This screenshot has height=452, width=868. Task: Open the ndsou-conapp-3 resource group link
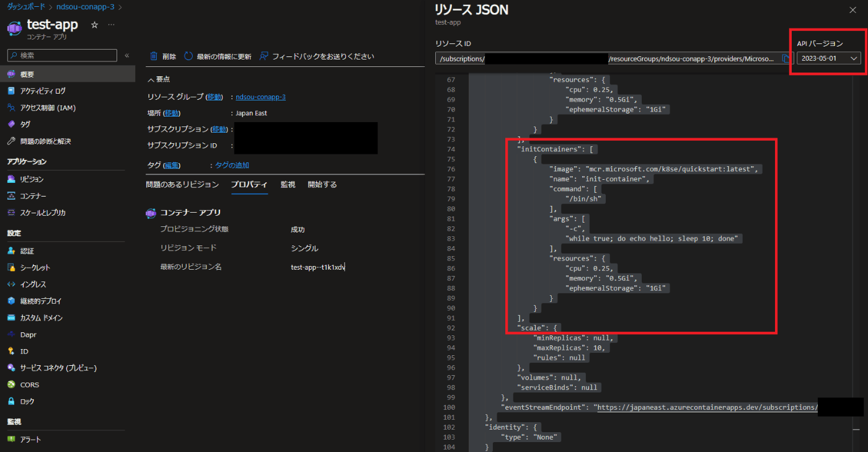point(260,97)
